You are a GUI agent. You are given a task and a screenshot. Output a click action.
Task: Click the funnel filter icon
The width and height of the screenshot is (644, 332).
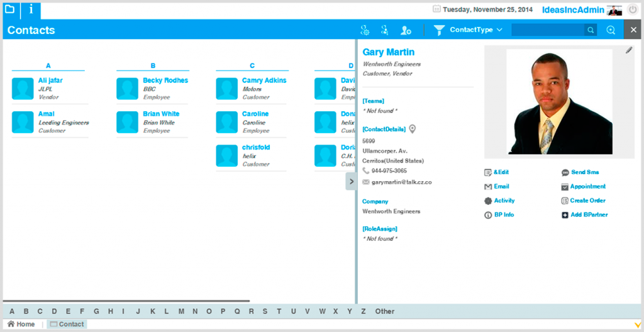[440, 30]
